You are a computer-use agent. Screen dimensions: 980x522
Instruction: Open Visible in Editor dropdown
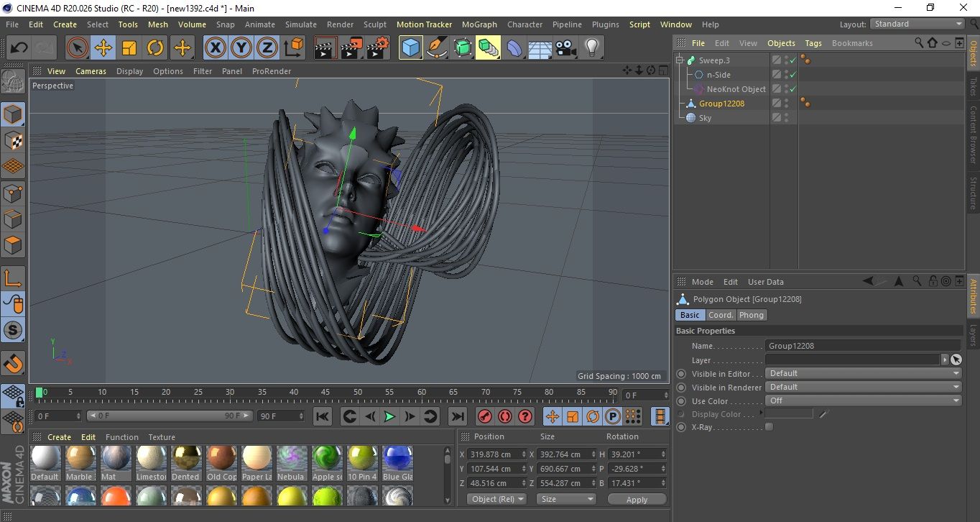tap(864, 373)
